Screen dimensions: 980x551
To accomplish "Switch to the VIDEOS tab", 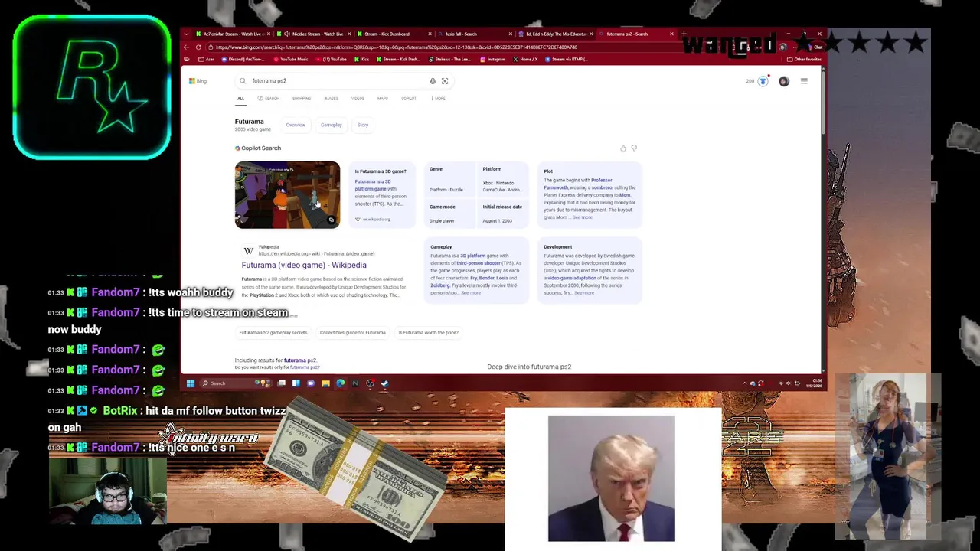I will pos(358,99).
